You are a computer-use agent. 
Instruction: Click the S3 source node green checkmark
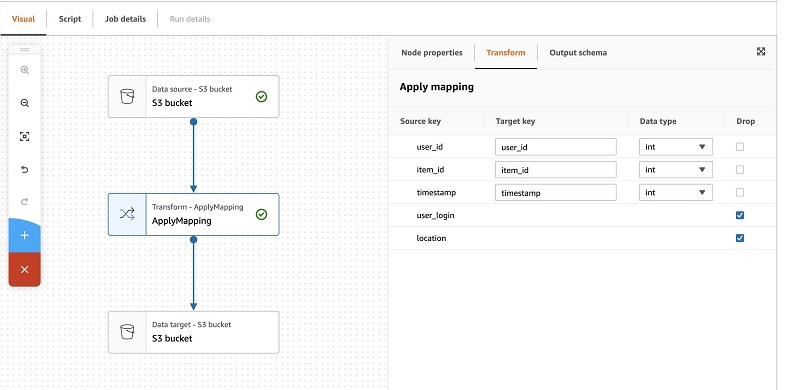pyautogui.click(x=261, y=96)
